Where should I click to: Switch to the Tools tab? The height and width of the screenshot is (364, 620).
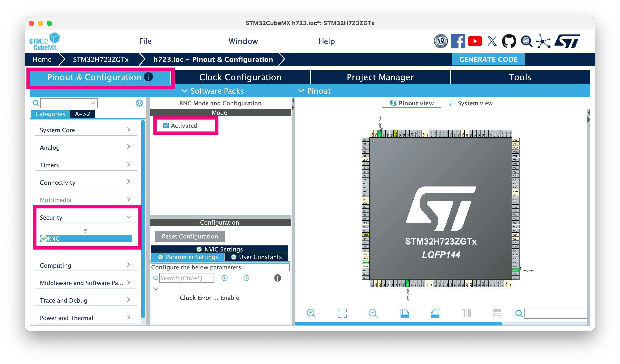click(x=520, y=77)
